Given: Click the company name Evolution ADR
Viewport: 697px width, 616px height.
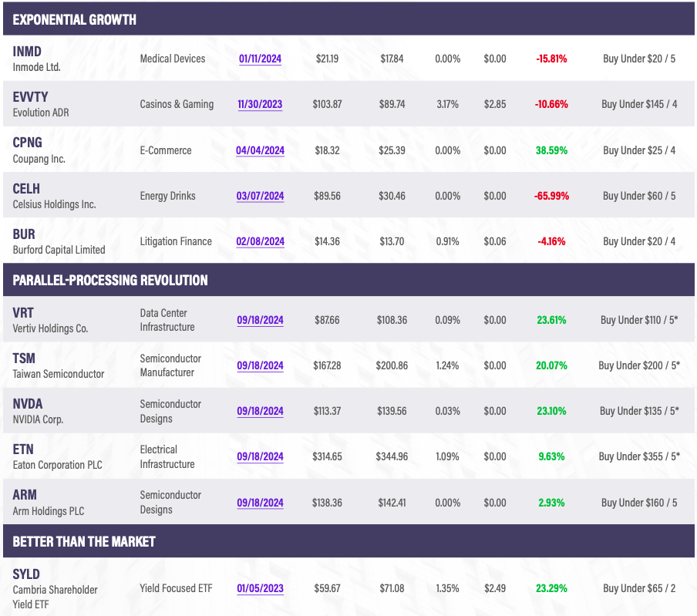Looking at the screenshot, I should 41,113.
